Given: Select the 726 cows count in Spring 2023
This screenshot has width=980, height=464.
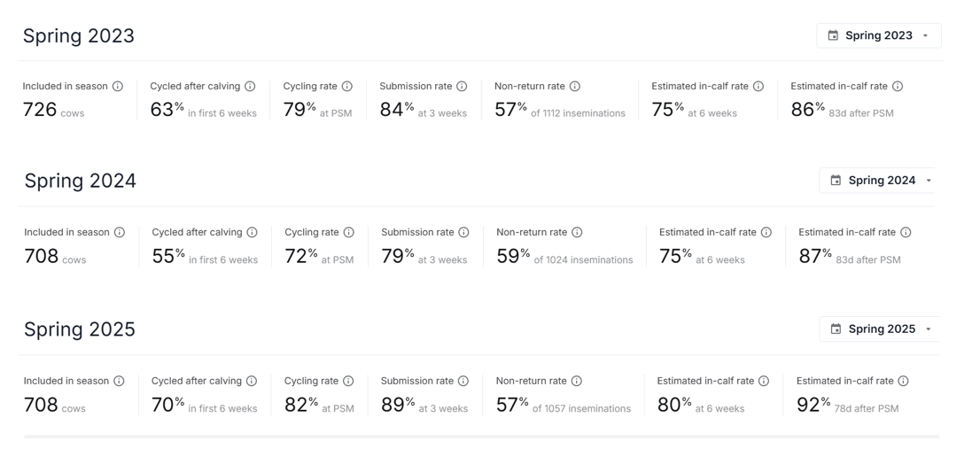Looking at the screenshot, I should coord(40,110).
